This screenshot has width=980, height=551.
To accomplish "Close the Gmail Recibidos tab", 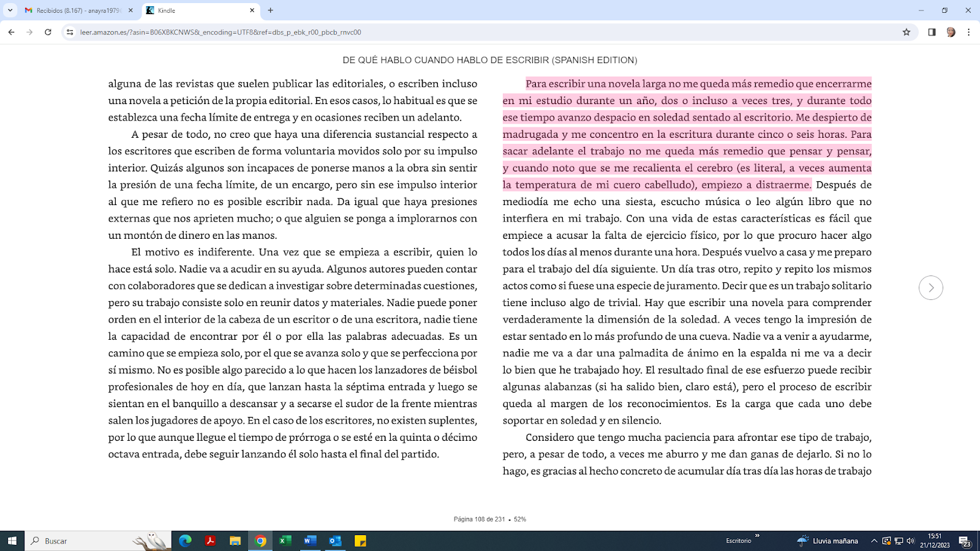I will click(130, 10).
